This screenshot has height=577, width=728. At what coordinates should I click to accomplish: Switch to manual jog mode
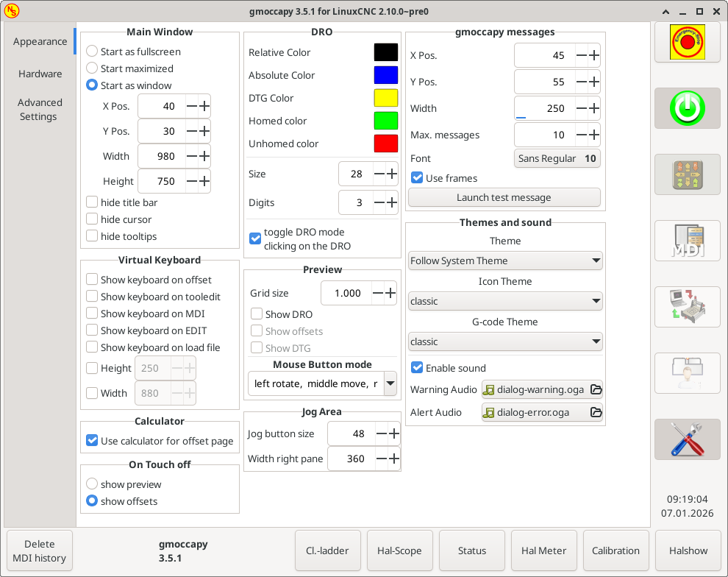(687, 174)
